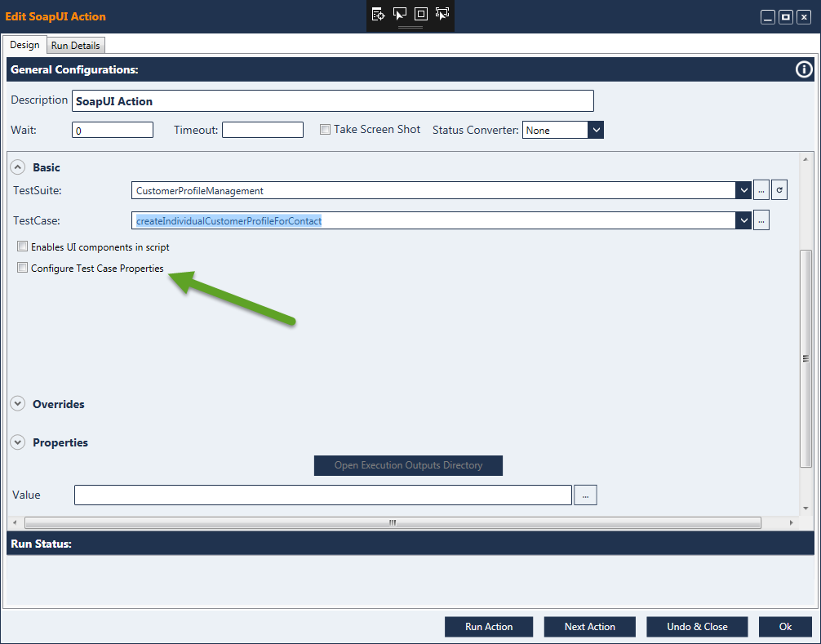This screenshot has width=821, height=644.
Task: Click the square frame icon in top toolbar
Action: tap(421, 14)
